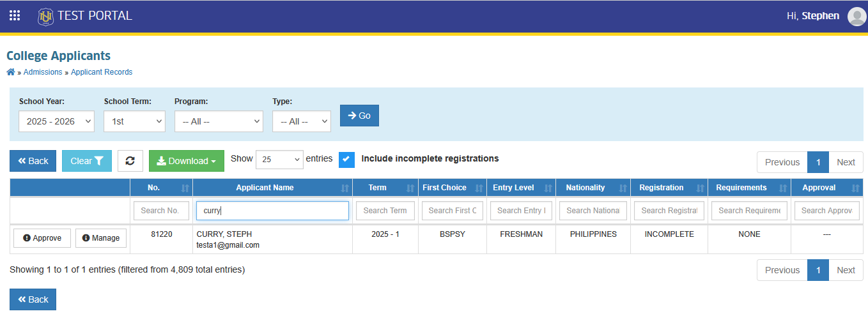Screen dimensions: 868x332
Task: Sort by Term column arrows
Action: [x=410, y=188]
